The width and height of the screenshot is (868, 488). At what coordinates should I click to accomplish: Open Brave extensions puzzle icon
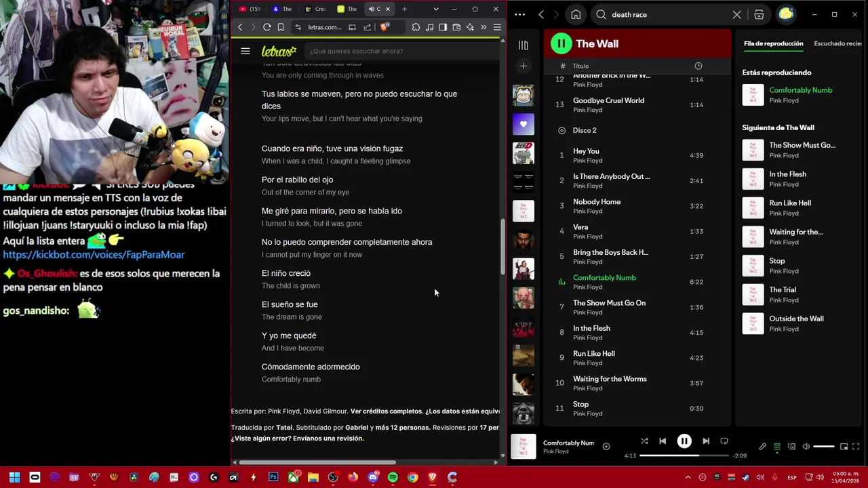(x=416, y=27)
